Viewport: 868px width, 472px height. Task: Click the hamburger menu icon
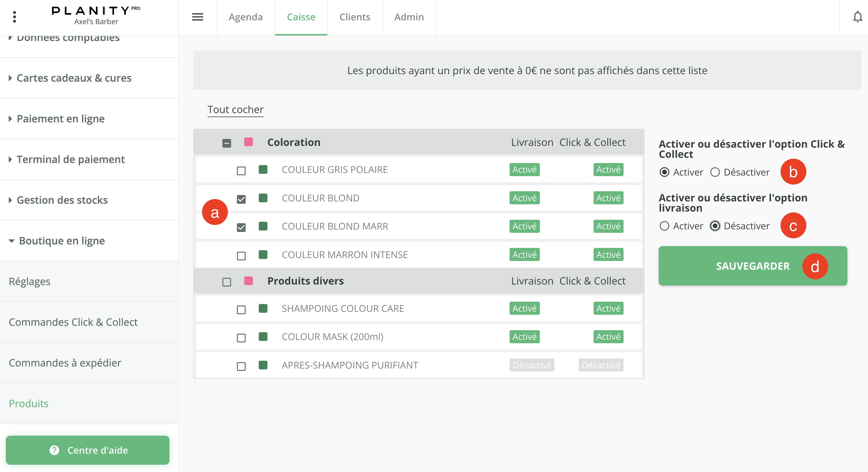[197, 17]
